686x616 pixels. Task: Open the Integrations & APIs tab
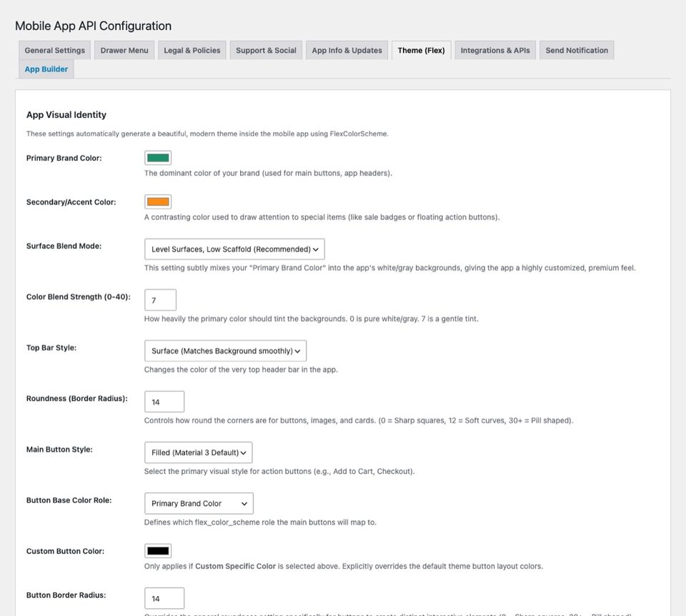click(495, 50)
